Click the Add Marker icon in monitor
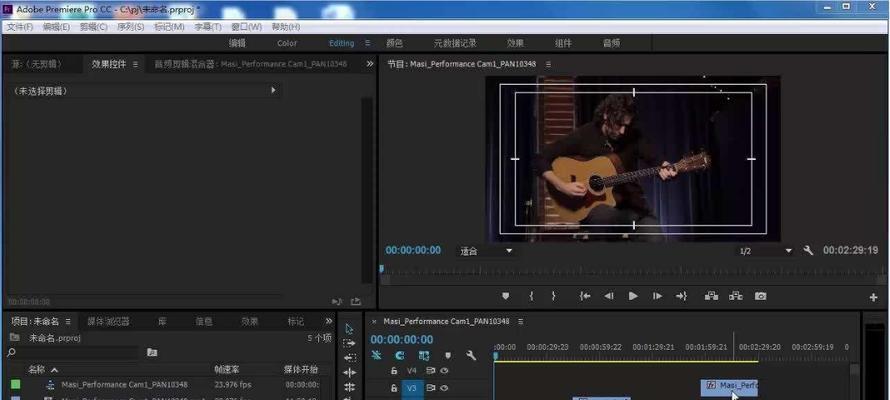Viewport: 890px width, 400px height. click(x=505, y=296)
